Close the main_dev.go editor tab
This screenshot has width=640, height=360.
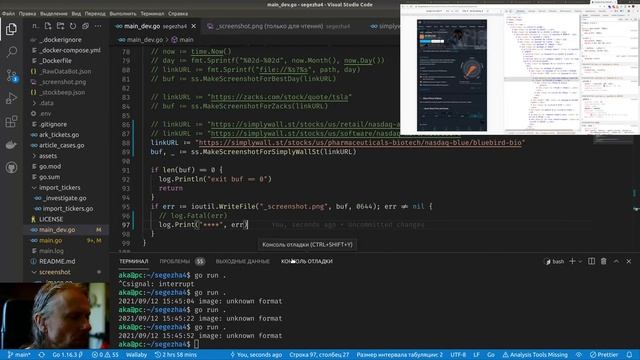193,26
